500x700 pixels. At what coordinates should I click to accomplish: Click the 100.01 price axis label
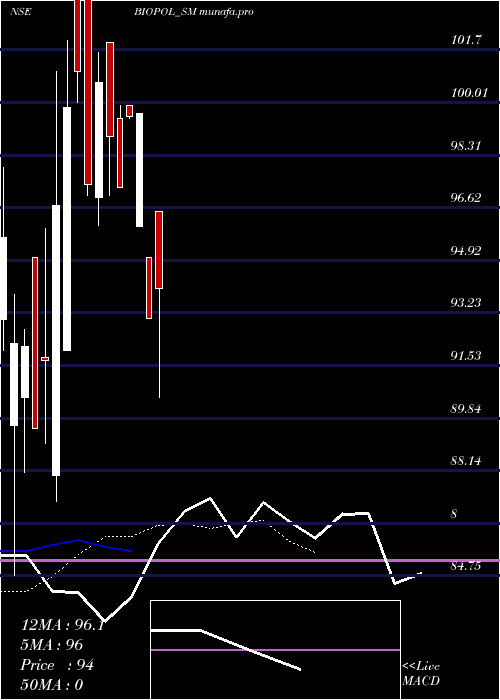click(468, 93)
